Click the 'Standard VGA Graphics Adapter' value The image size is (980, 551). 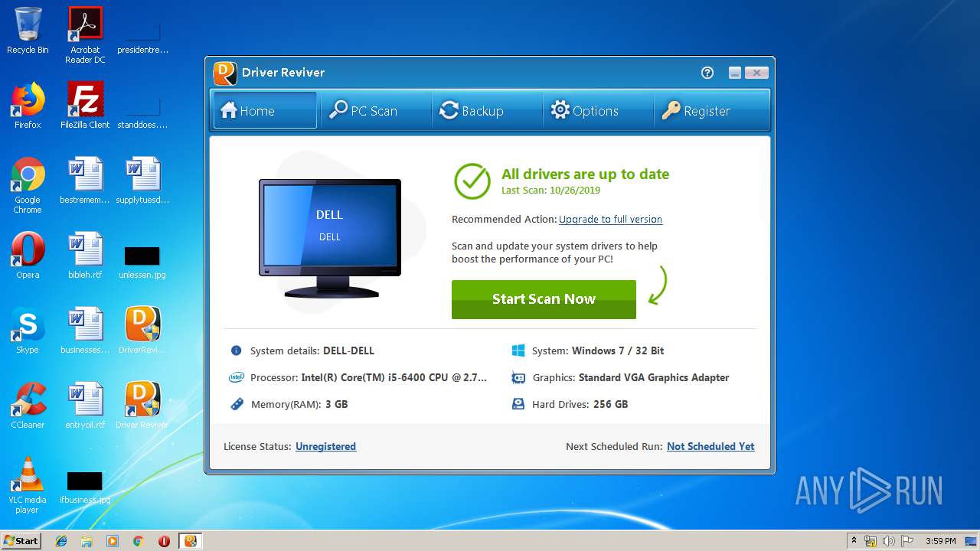(x=654, y=377)
